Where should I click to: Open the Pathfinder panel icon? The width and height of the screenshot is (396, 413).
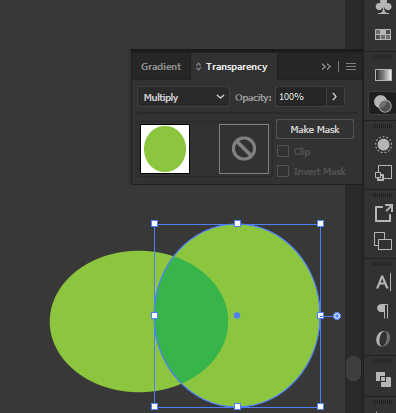point(383,379)
